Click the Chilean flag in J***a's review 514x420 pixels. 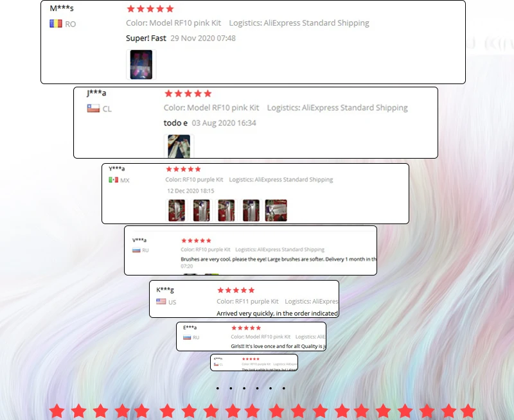pyautogui.click(x=93, y=108)
